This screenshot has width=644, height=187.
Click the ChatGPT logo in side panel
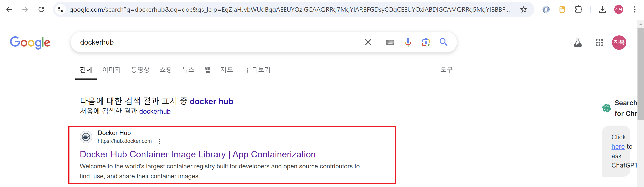coord(607,108)
